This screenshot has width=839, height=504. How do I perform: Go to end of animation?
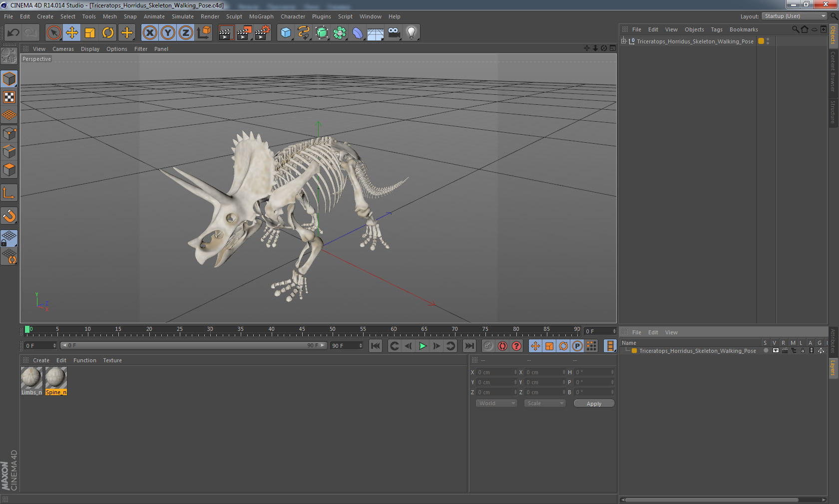469,346
